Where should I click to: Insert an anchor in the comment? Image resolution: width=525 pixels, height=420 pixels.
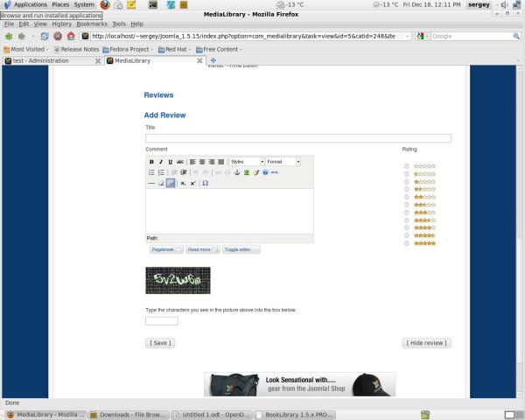tap(237, 172)
